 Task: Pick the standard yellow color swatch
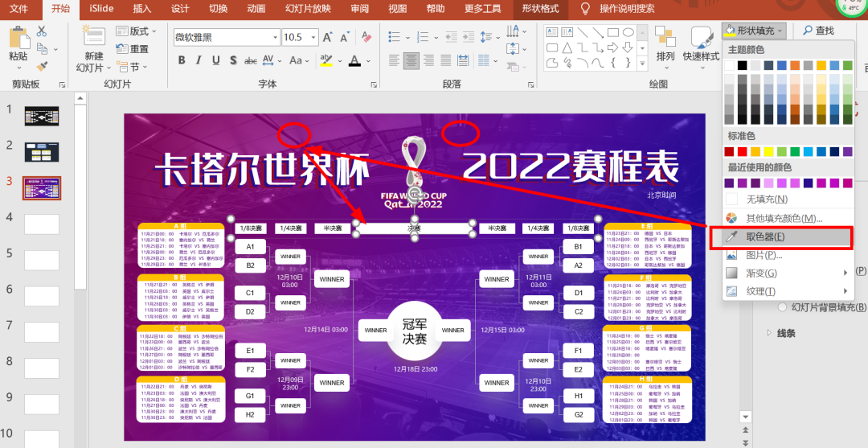pos(768,152)
